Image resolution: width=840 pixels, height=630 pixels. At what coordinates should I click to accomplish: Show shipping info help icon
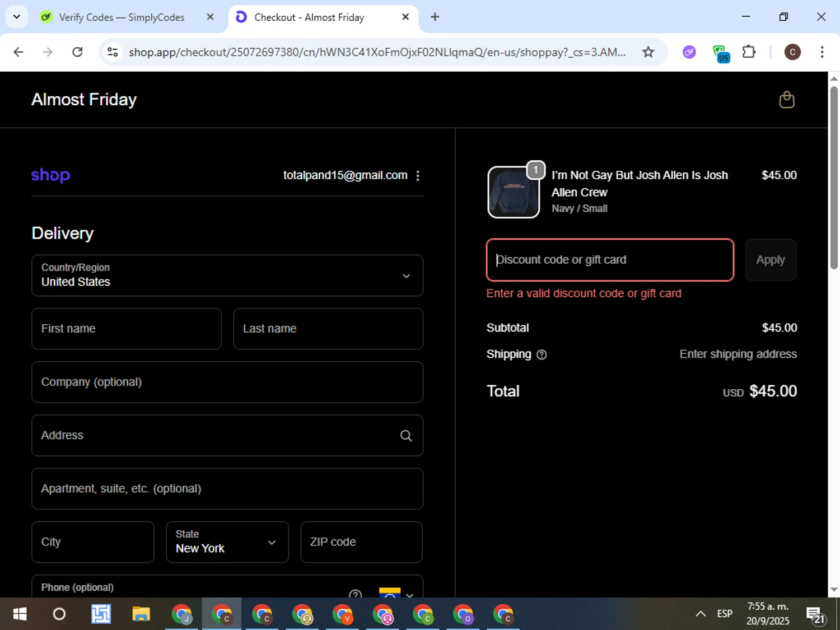tap(542, 354)
